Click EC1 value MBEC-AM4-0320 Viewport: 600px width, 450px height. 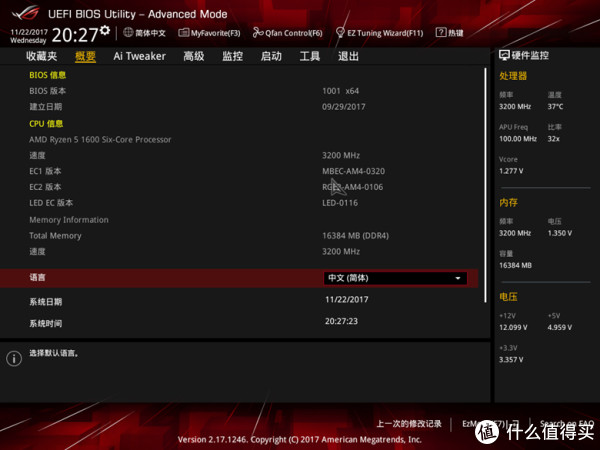[354, 171]
